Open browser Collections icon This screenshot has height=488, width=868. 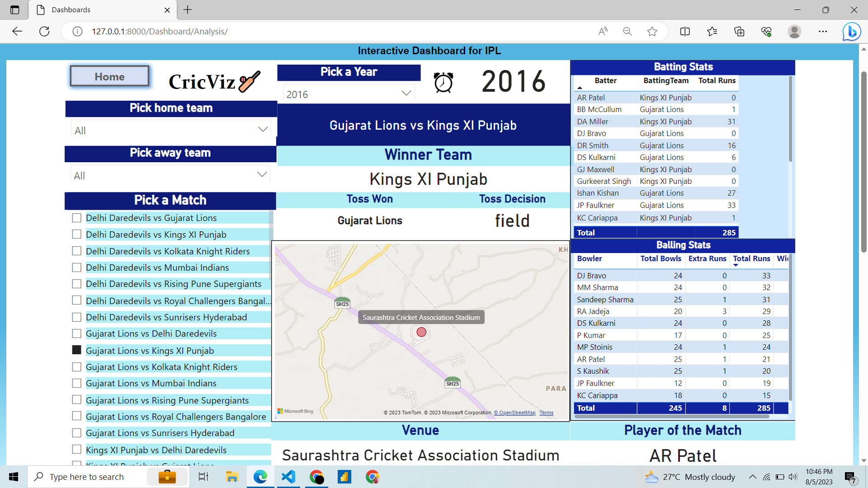(739, 31)
